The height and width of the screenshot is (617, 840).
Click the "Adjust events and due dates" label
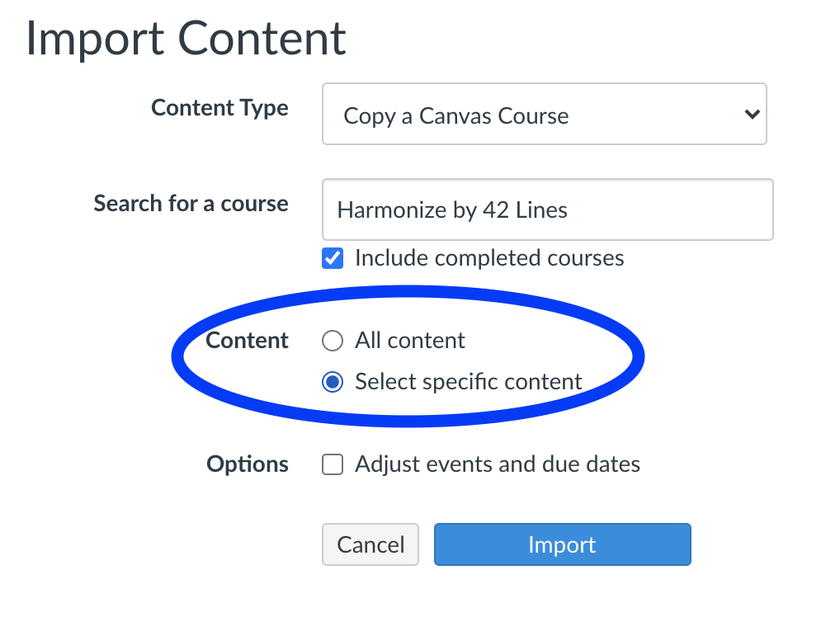pos(498,464)
